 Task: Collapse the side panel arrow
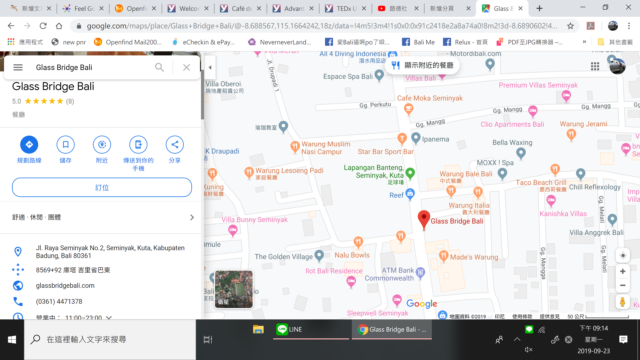click(x=210, y=67)
